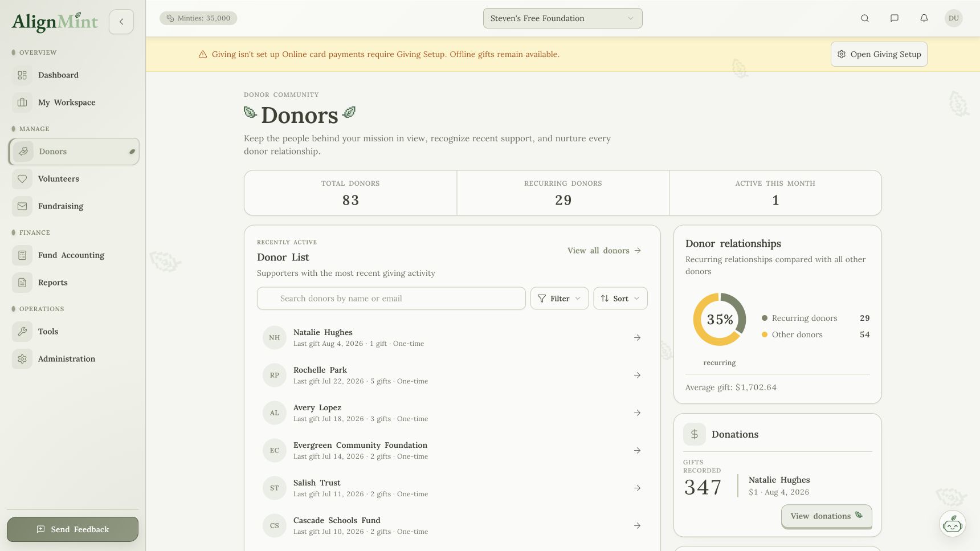Open Volunteers menu item
980x551 pixels.
(74, 179)
